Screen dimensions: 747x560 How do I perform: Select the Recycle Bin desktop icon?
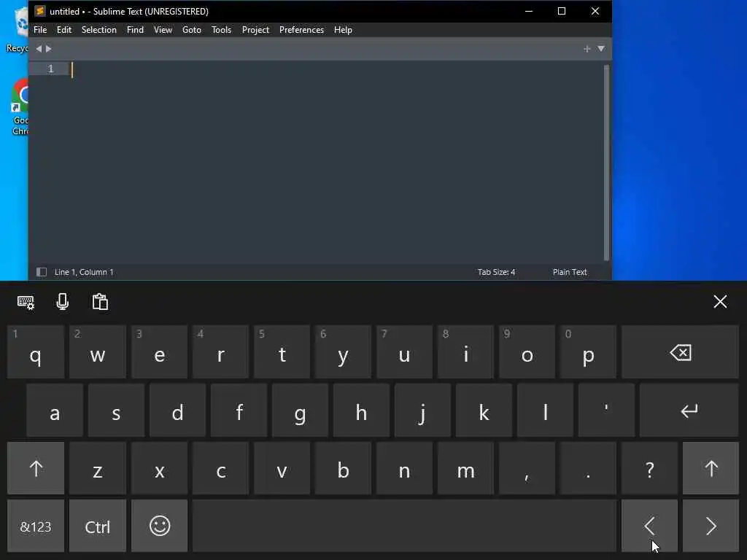click(19, 29)
